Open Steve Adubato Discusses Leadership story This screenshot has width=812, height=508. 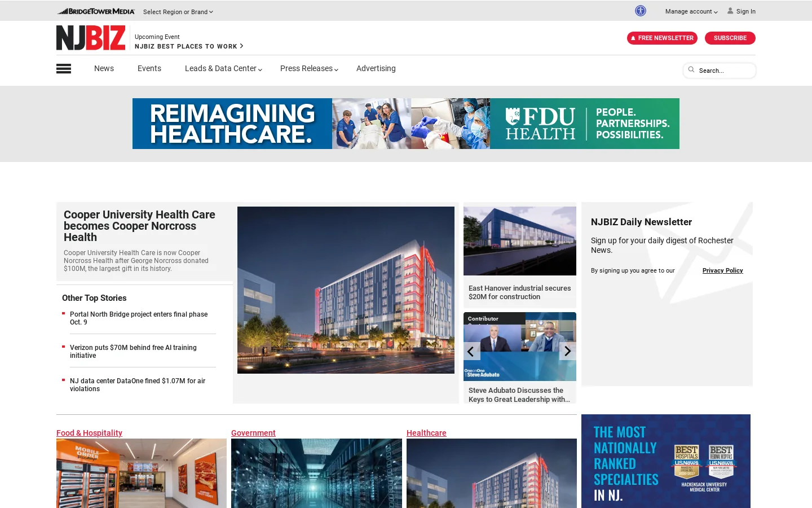519,395
